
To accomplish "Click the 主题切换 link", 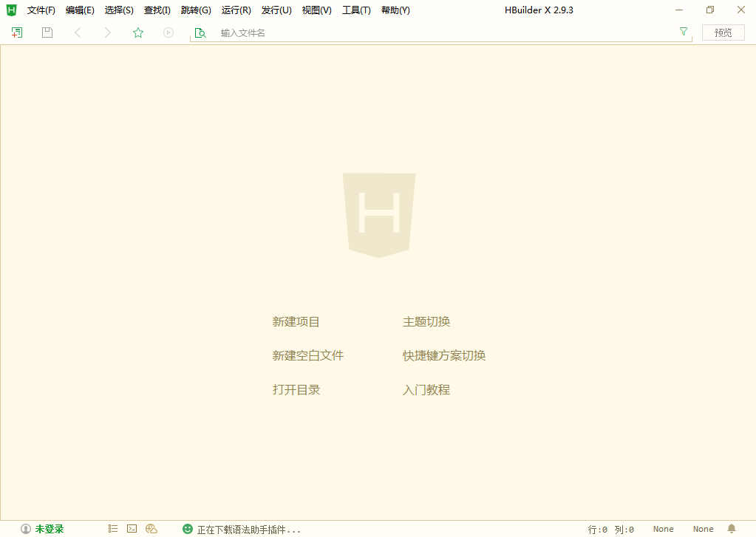I will (426, 321).
